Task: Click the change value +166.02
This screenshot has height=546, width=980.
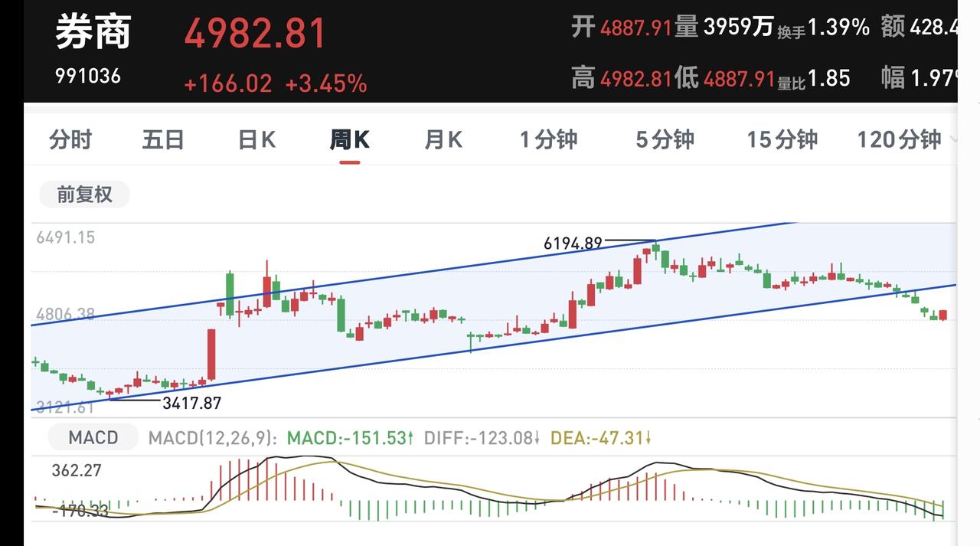Action: (x=228, y=83)
